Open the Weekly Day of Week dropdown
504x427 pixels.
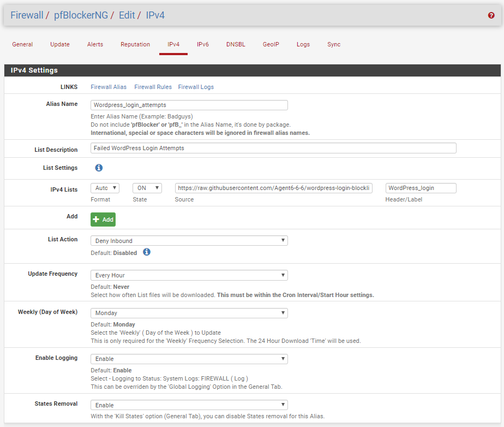(189, 313)
